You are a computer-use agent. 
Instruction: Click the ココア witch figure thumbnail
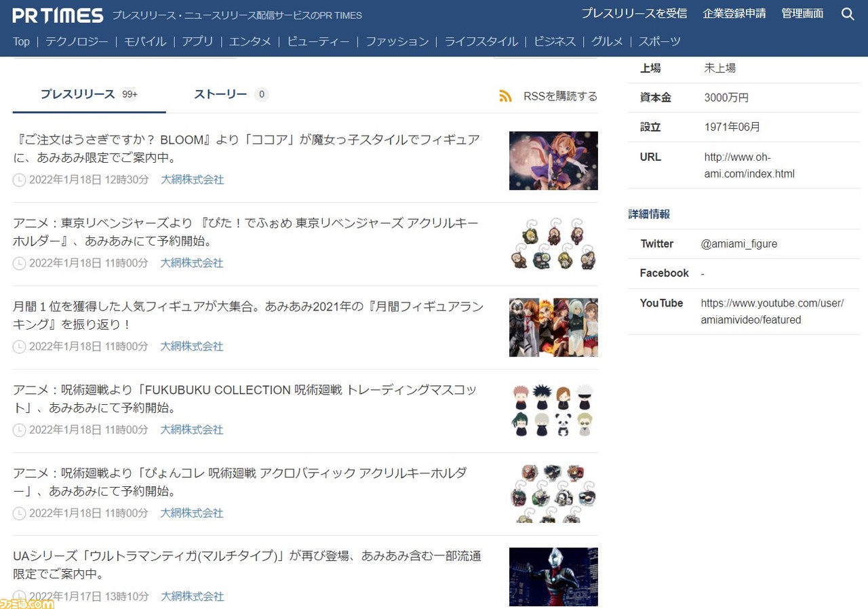click(x=553, y=161)
